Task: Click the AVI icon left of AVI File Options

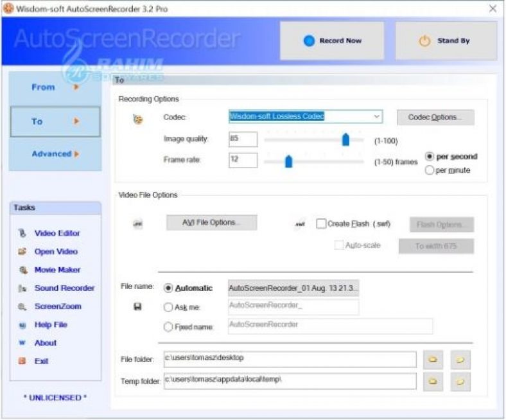Action: coord(138,223)
